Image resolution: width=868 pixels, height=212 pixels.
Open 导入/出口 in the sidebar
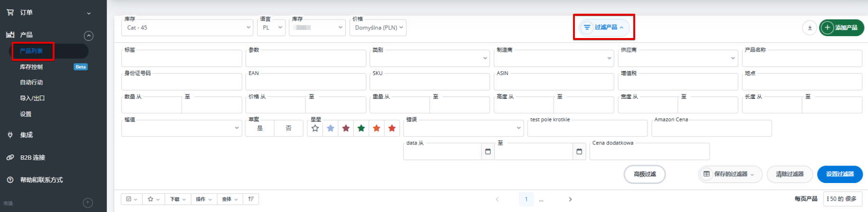click(32, 98)
